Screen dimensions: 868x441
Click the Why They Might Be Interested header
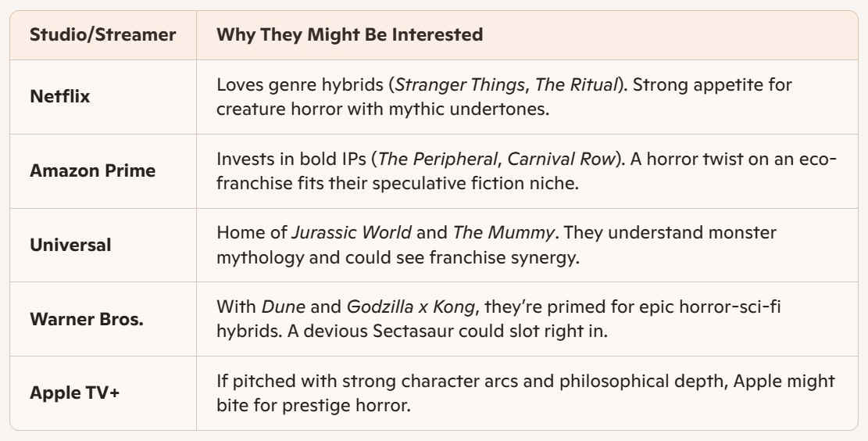349,35
